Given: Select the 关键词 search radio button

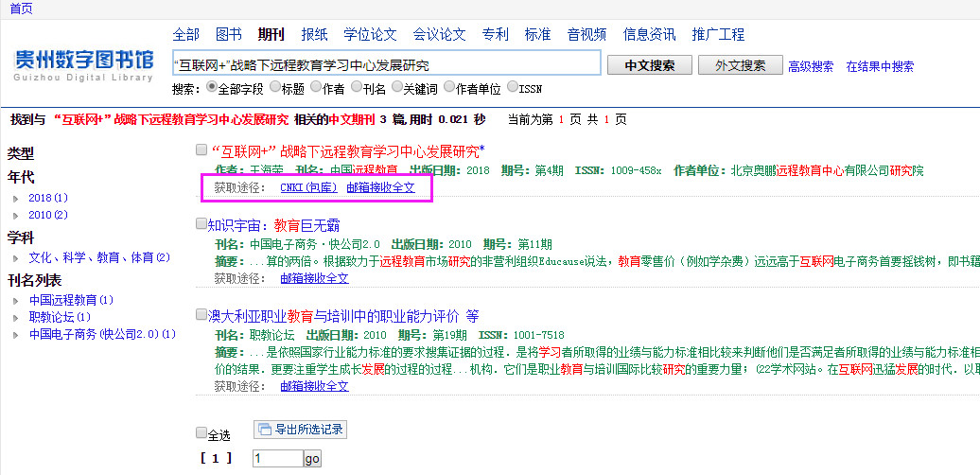Looking at the screenshot, I should click(397, 87).
